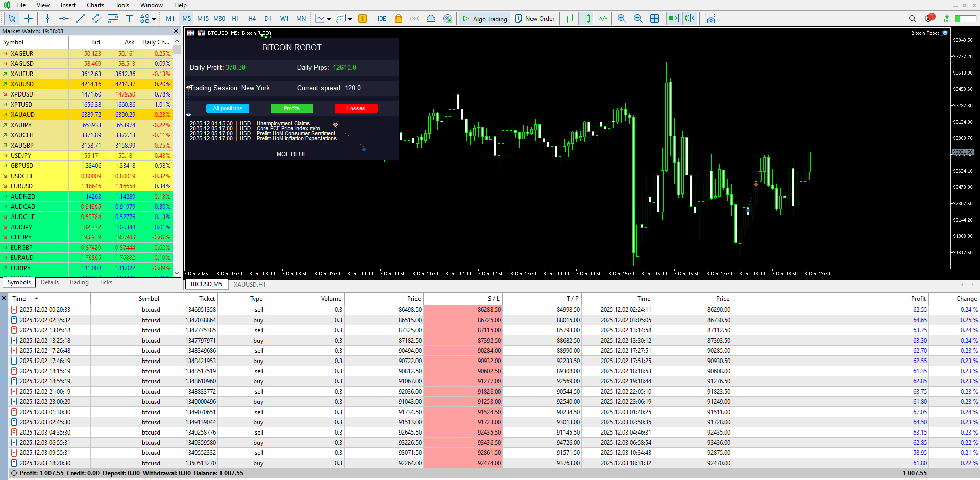The height and width of the screenshot is (480, 980).
Task: Open the Charts menu
Action: pos(95,5)
